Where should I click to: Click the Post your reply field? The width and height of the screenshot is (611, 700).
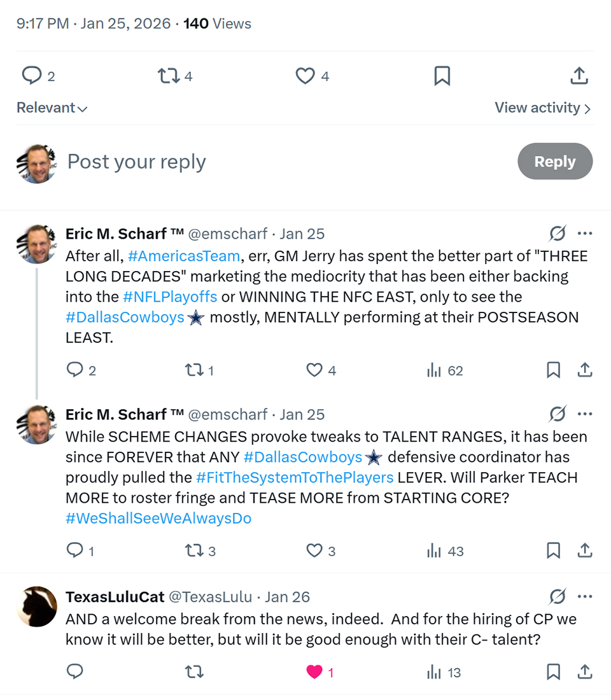click(x=255, y=162)
